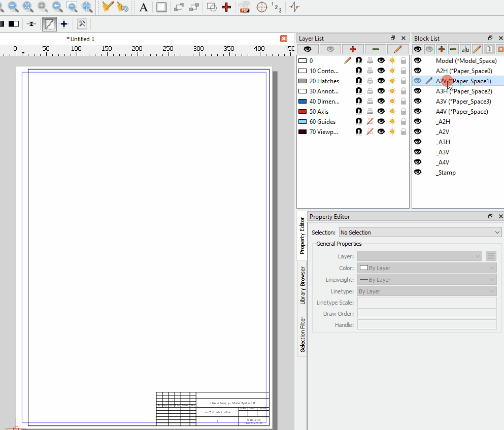Switch to the Library Browser tab
Viewport: 504px width, 430px height.
tap(303, 285)
